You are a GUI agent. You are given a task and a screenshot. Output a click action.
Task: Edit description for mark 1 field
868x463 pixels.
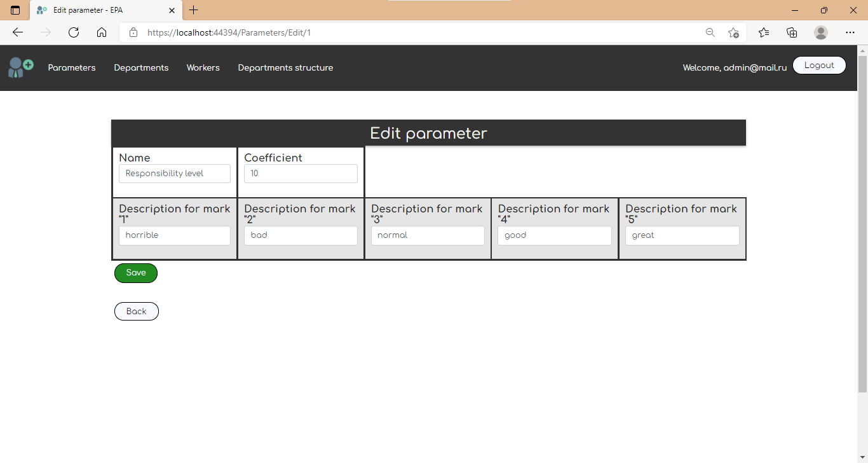175,235
